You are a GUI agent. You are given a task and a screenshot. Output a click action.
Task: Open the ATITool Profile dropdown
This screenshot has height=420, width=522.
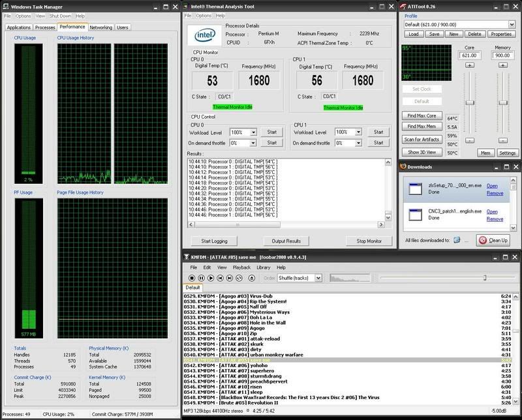coord(512,24)
